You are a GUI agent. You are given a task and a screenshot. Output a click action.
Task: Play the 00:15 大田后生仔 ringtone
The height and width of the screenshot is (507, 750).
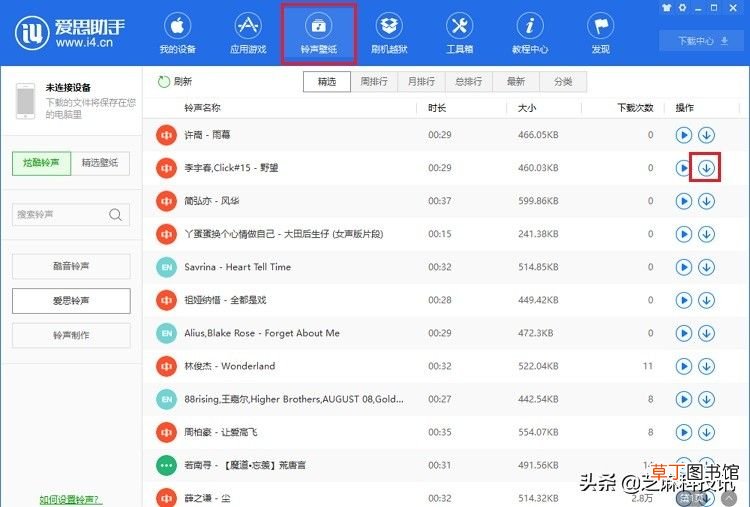pos(684,234)
